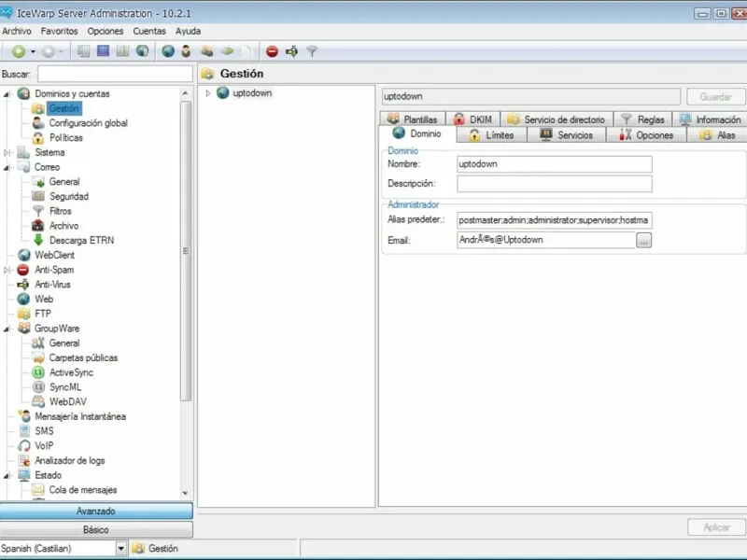Click the Buscar search field
Image resolution: width=747 pixels, height=560 pixels.
[x=115, y=75]
